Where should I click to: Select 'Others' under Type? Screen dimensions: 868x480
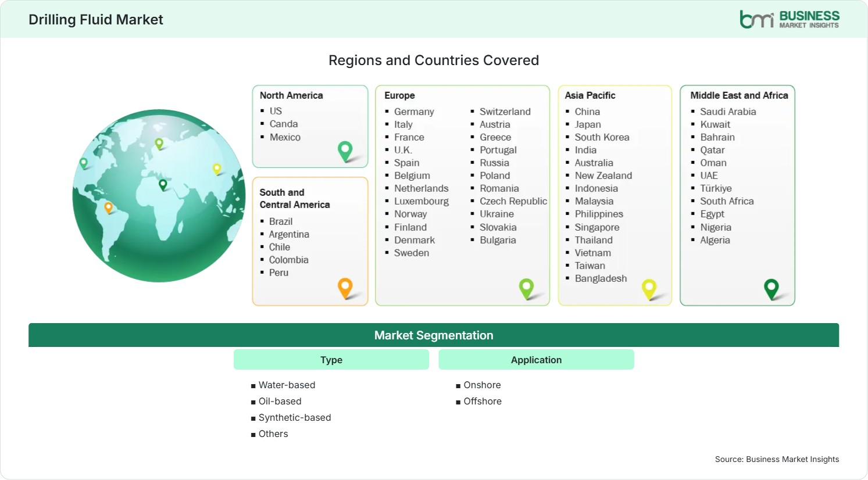(x=273, y=434)
